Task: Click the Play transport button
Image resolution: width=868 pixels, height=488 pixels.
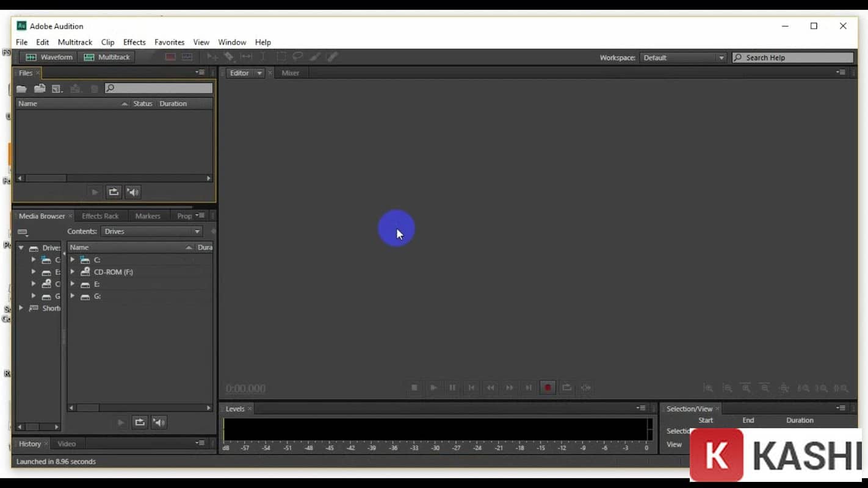Action: [x=433, y=387]
